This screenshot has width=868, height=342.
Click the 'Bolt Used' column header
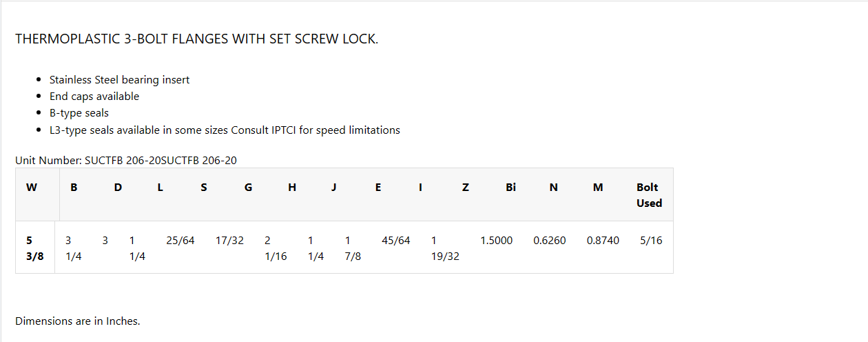click(x=648, y=195)
